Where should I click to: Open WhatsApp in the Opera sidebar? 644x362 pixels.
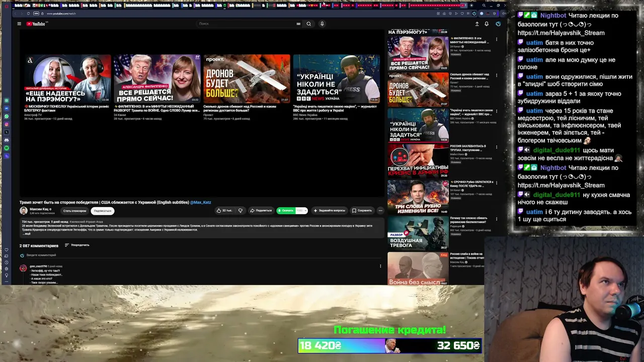pyautogui.click(x=7, y=116)
